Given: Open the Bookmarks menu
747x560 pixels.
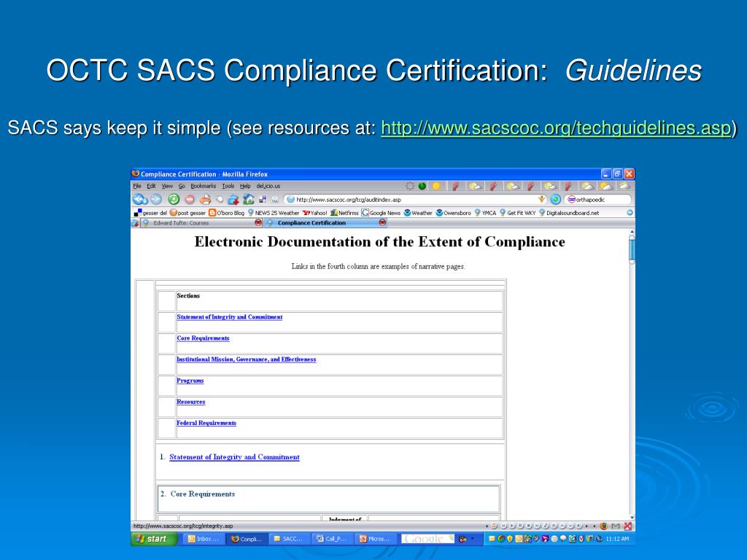Looking at the screenshot, I should [x=204, y=186].
